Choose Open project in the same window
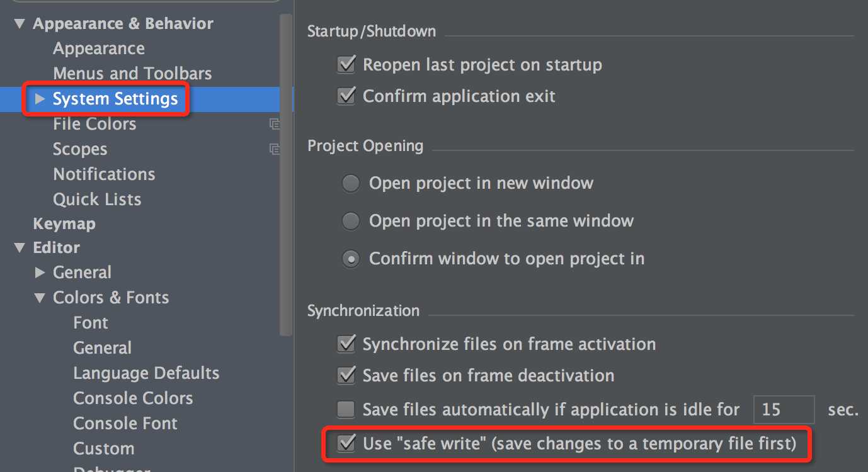 (x=351, y=221)
